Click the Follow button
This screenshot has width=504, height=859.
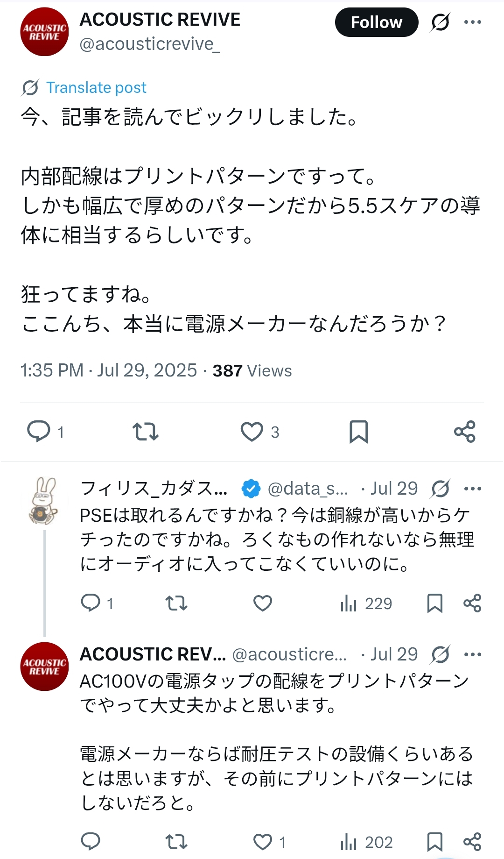pyautogui.click(x=376, y=22)
